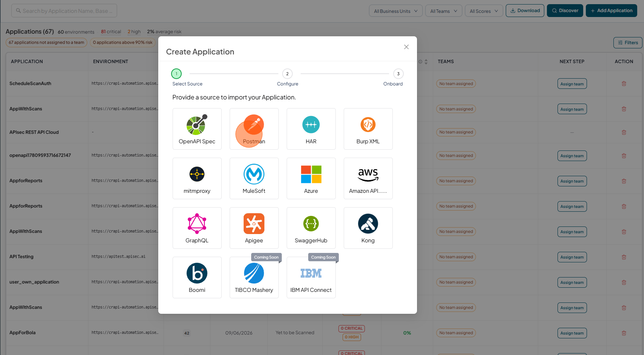Viewport: 644px width, 355px height.
Task: Choose the HAR import source
Action: 311,129
